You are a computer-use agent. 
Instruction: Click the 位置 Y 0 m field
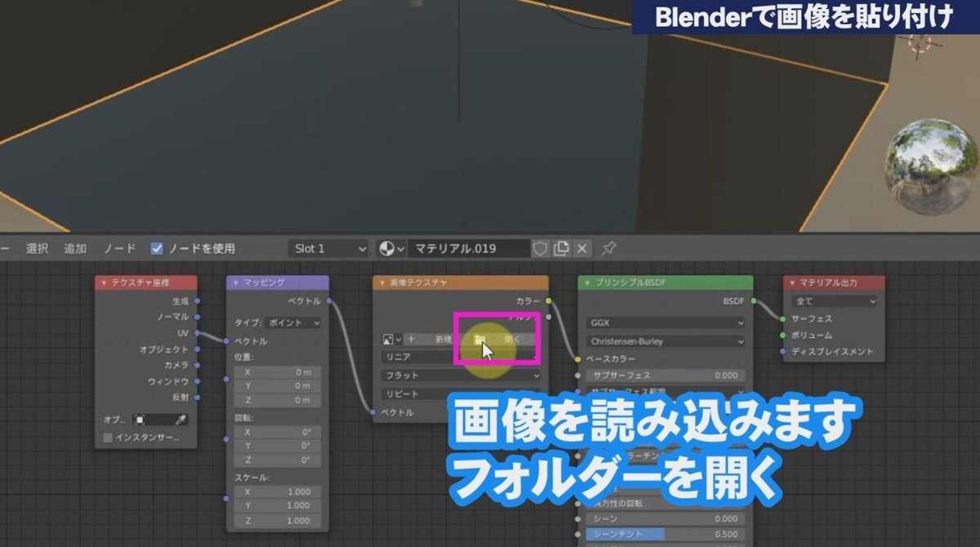tap(278, 385)
